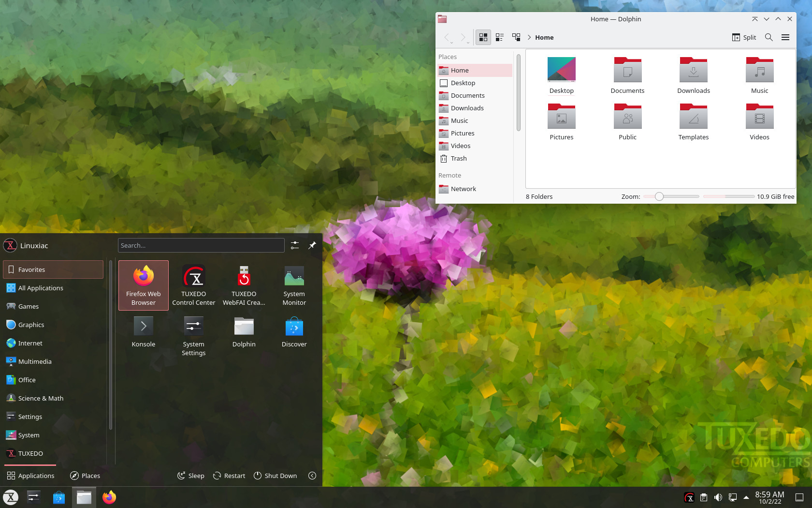Pin the application launcher open
The height and width of the screenshot is (508, 812).
312,245
